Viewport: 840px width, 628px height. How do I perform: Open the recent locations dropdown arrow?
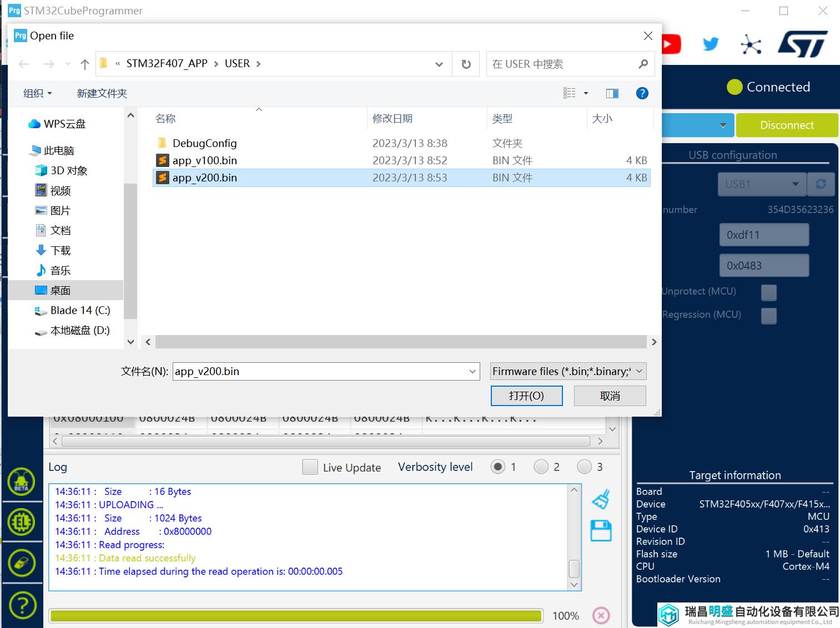tap(68, 64)
